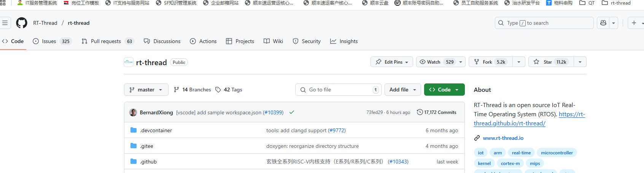Open pull request #10399 link
Viewport: 644px width, 173px height.
pyautogui.click(x=273, y=112)
